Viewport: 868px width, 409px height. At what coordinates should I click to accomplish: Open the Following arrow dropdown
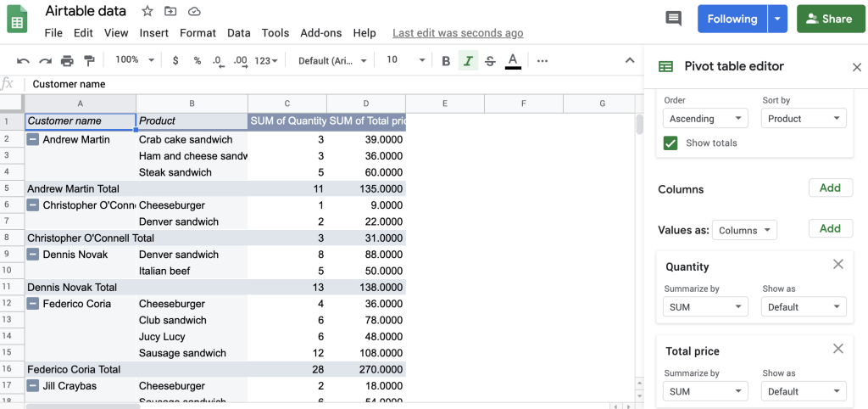pyautogui.click(x=777, y=19)
